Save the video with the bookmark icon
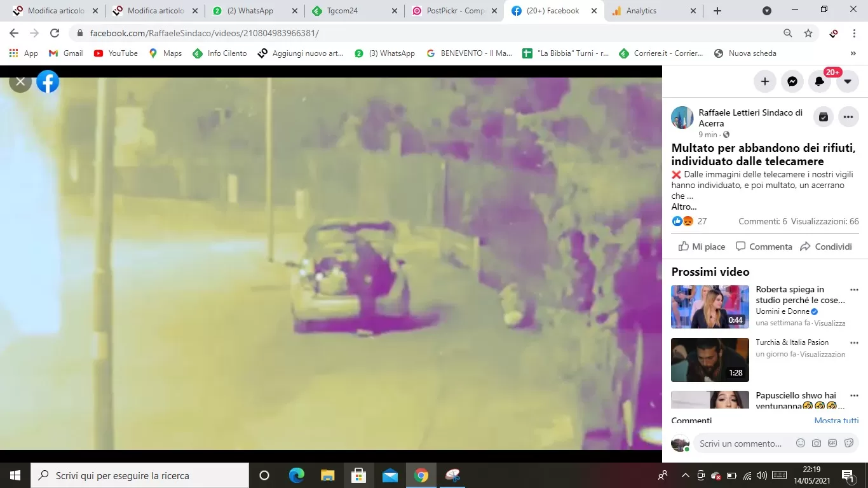868x488 pixels. [x=824, y=117]
